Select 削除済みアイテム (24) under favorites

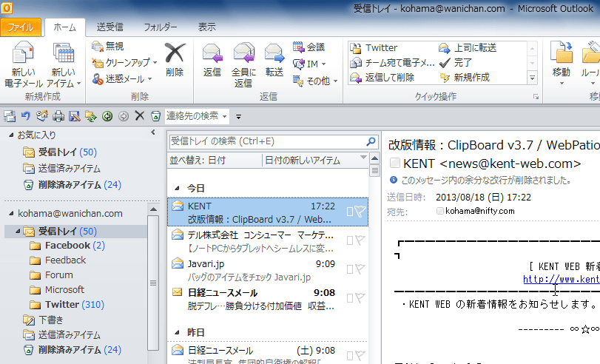coord(73,185)
